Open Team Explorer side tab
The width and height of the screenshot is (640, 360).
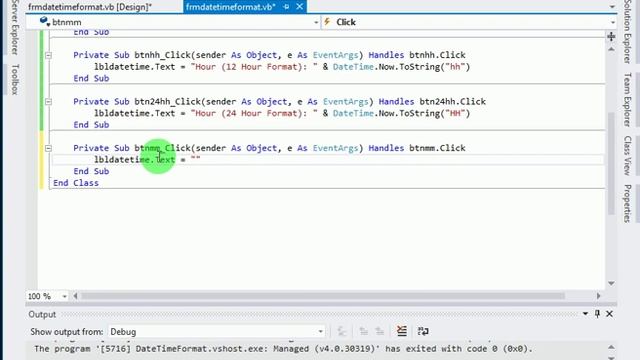[627, 100]
